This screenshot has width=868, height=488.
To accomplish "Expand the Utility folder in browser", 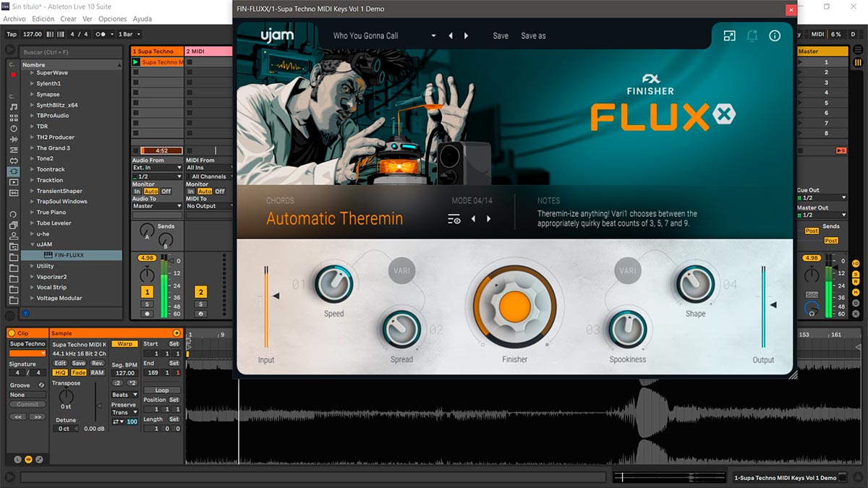I will click(33, 266).
